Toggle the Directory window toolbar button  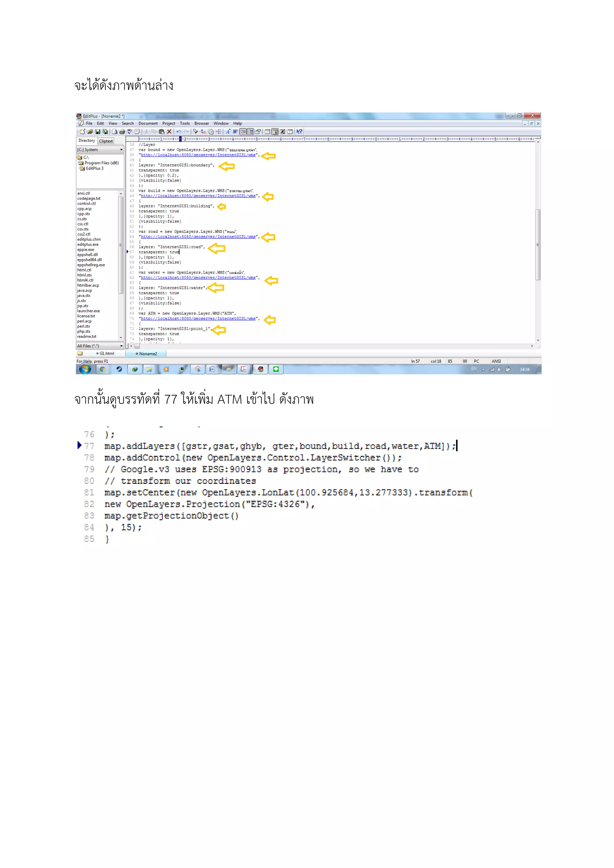(x=275, y=132)
